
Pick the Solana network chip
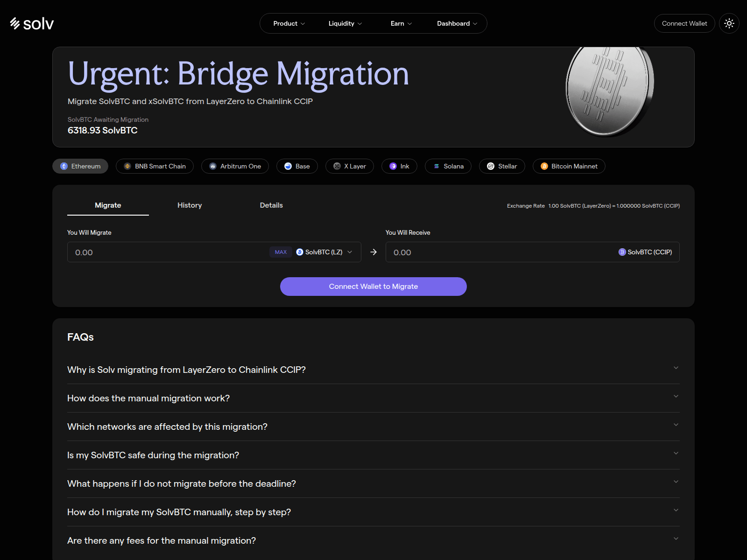click(x=448, y=166)
